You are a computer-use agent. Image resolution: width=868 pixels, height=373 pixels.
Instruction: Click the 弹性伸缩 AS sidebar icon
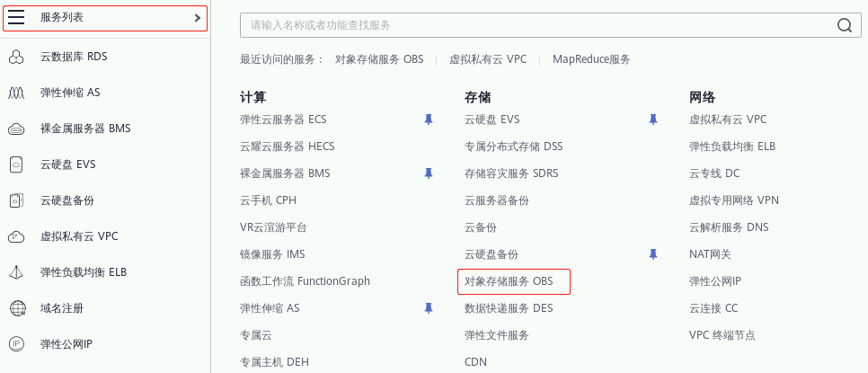16,93
